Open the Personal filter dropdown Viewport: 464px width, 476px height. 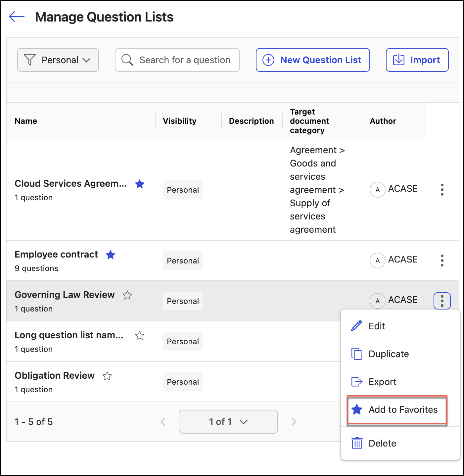58,60
